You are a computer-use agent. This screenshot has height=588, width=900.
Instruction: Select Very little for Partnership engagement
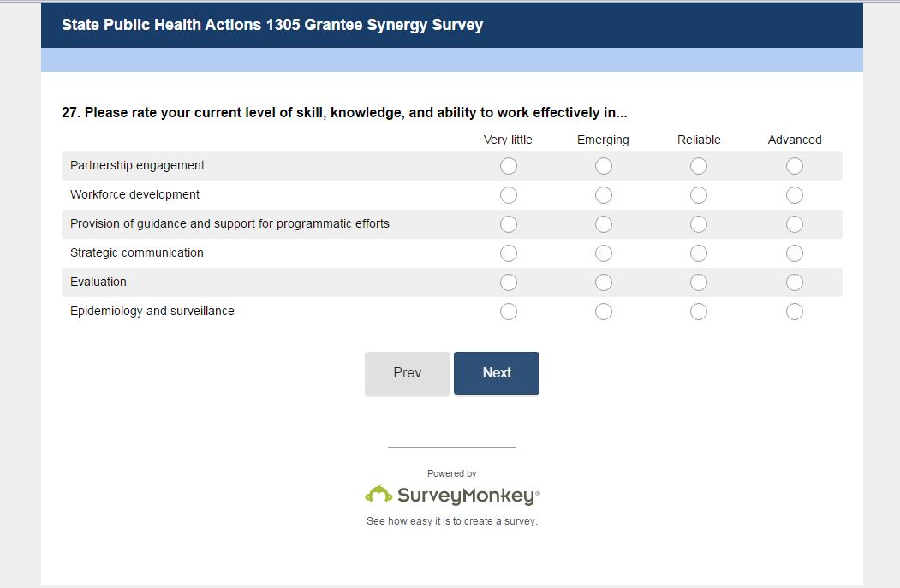pyautogui.click(x=509, y=166)
